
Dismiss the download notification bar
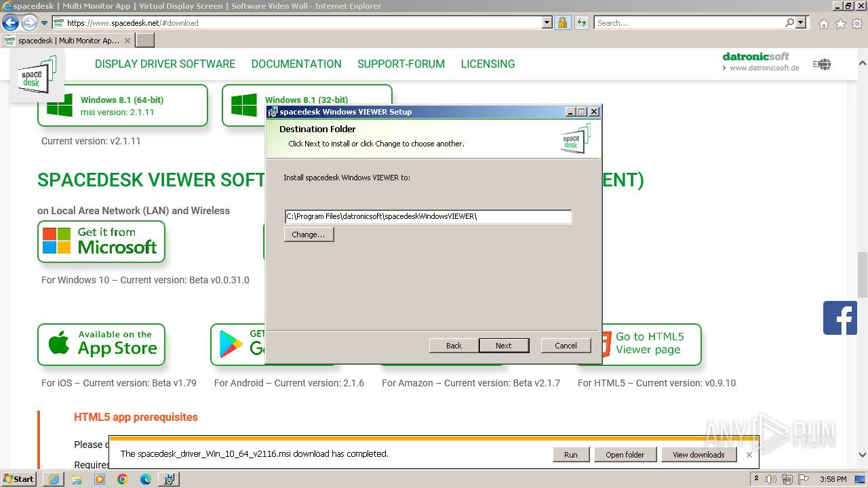pos(749,455)
